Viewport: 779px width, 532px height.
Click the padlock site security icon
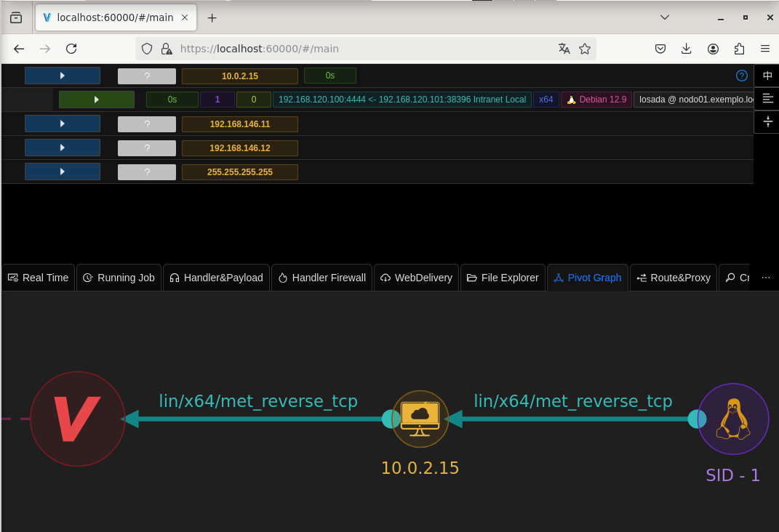[x=167, y=49]
